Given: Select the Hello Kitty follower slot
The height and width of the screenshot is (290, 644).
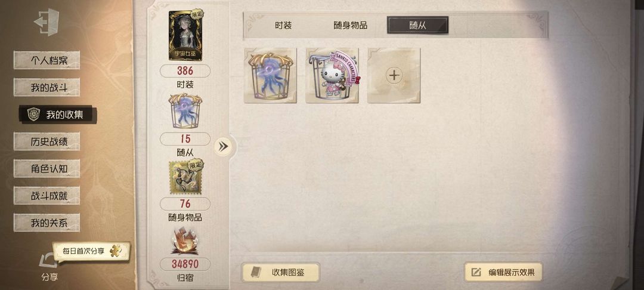Looking at the screenshot, I should [x=332, y=75].
